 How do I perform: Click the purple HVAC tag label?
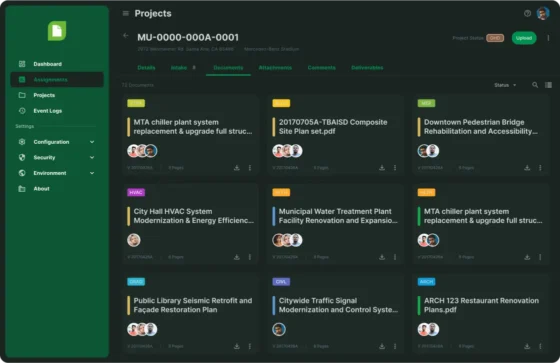click(x=136, y=193)
